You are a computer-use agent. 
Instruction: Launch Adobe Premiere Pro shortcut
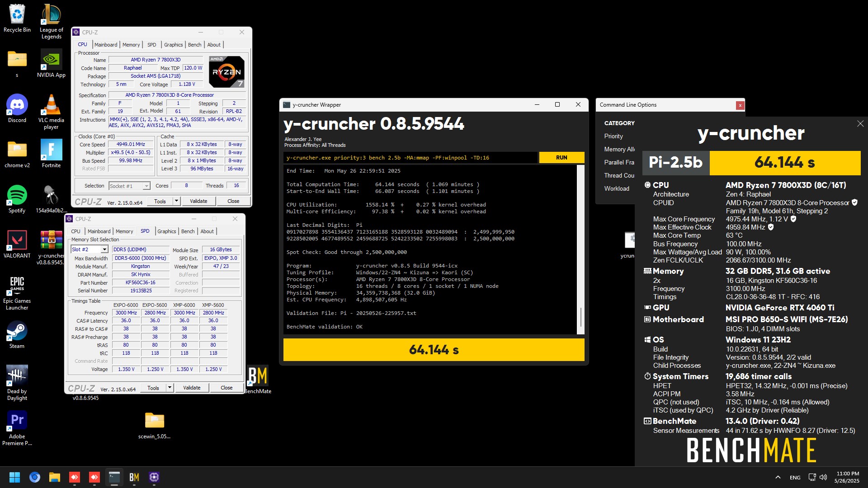click(17, 428)
